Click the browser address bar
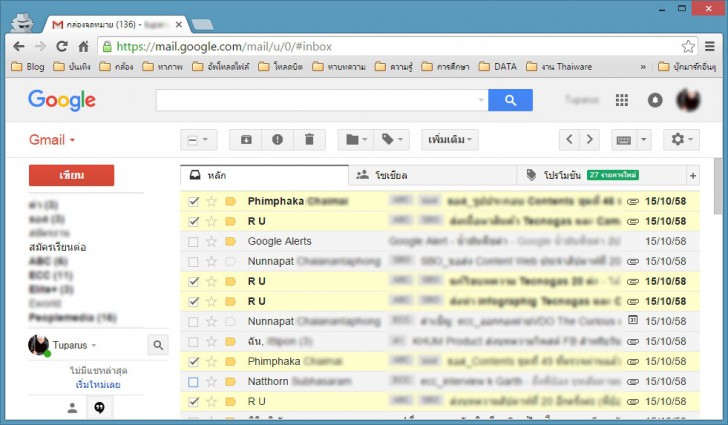The image size is (728, 425). point(395,46)
